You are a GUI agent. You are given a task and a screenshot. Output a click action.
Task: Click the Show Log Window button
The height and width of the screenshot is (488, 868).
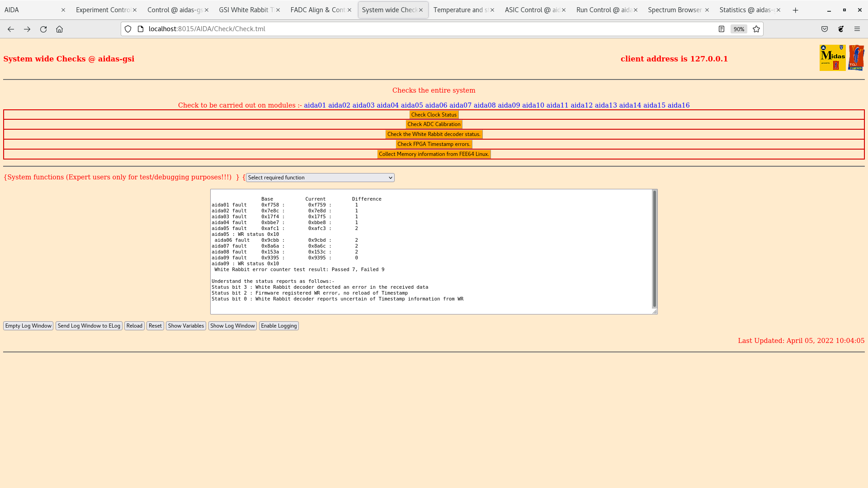pos(232,326)
